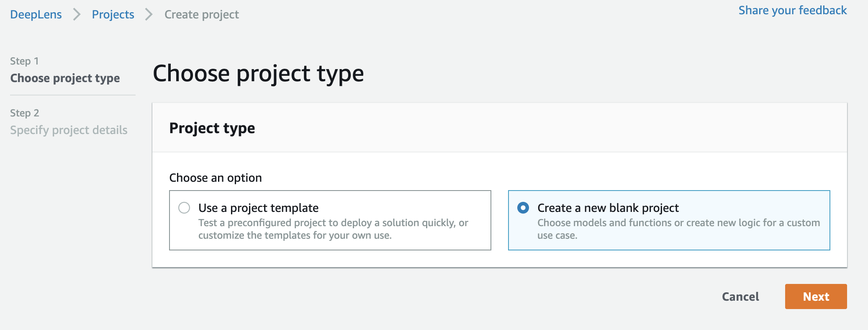Navigate to the Projects breadcrumb
The height and width of the screenshot is (330, 868).
point(113,15)
